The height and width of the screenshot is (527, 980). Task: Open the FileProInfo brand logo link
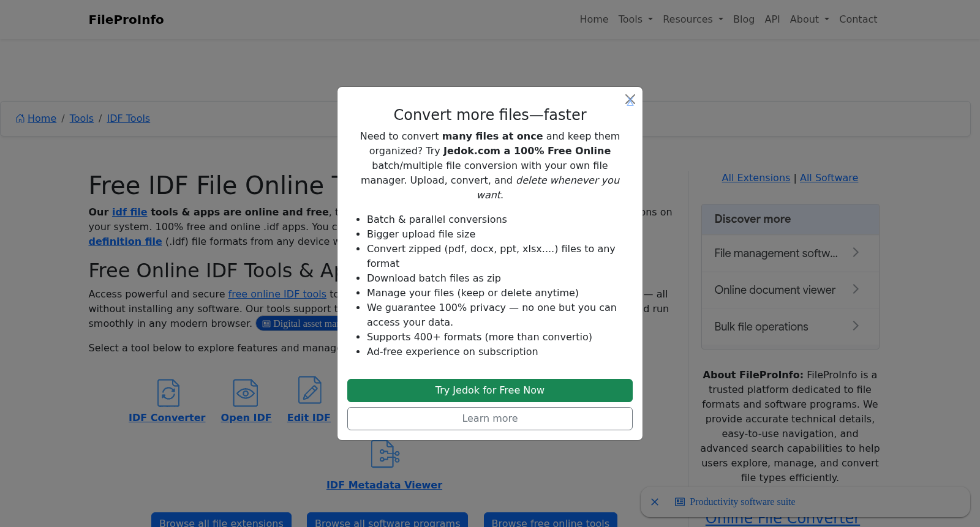click(126, 20)
